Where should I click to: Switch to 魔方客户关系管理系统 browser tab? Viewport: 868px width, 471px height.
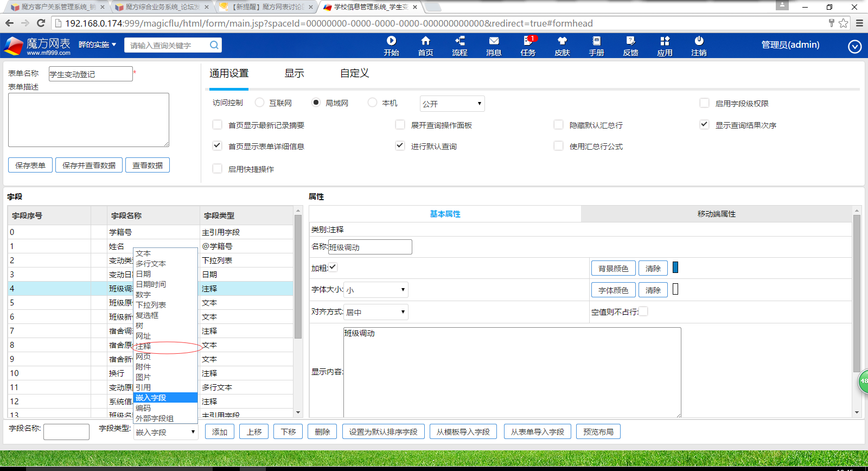click(x=56, y=7)
